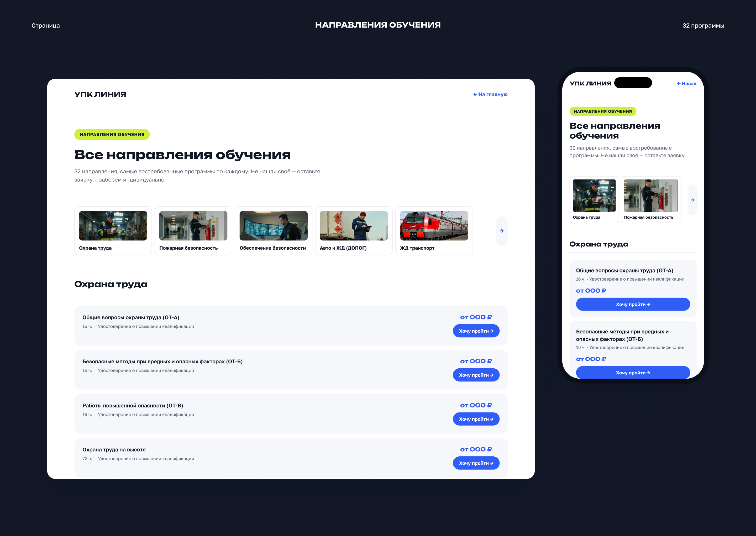Click «Хочу пройти» for the ОТ-В course
Screen dimensions: 756x536
click(476, 419)
